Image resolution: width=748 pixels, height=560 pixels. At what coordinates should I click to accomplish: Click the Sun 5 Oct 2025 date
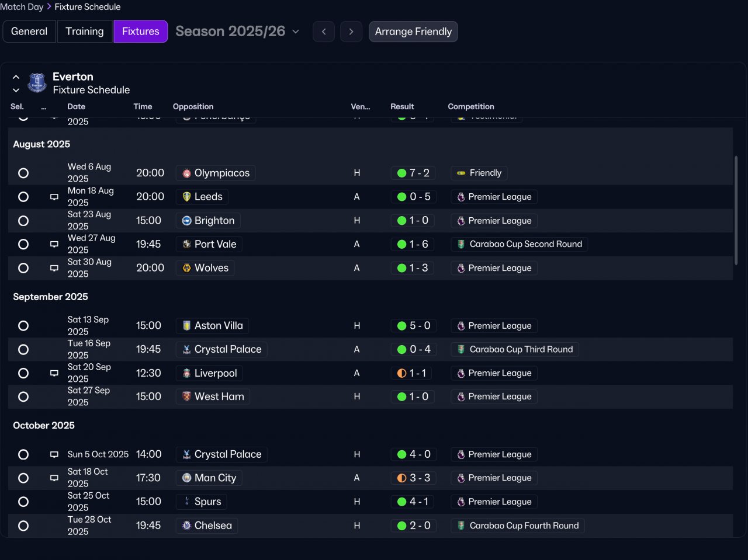coord(98,454)
